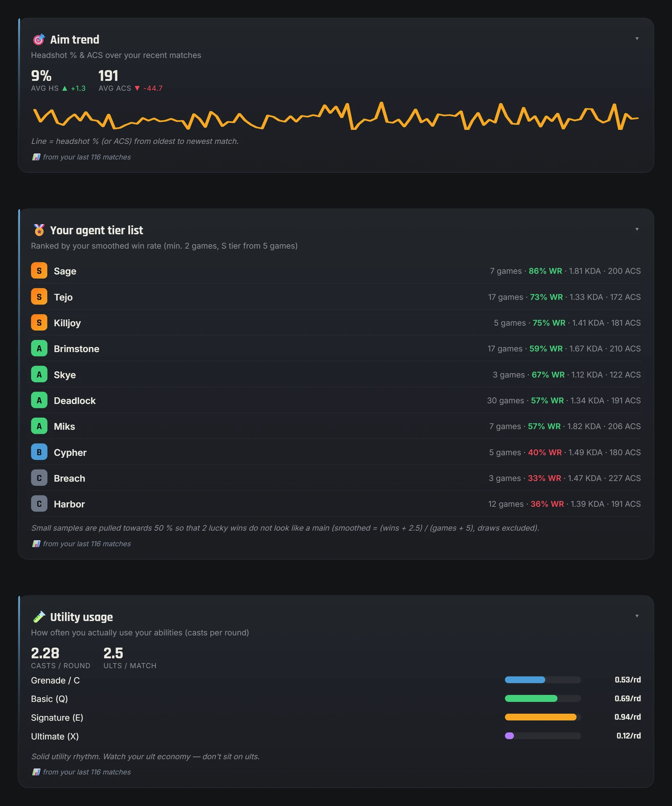672x806 pixels.
Task: Select the Brimstone agent name
Action: click(x=76, y=349)
